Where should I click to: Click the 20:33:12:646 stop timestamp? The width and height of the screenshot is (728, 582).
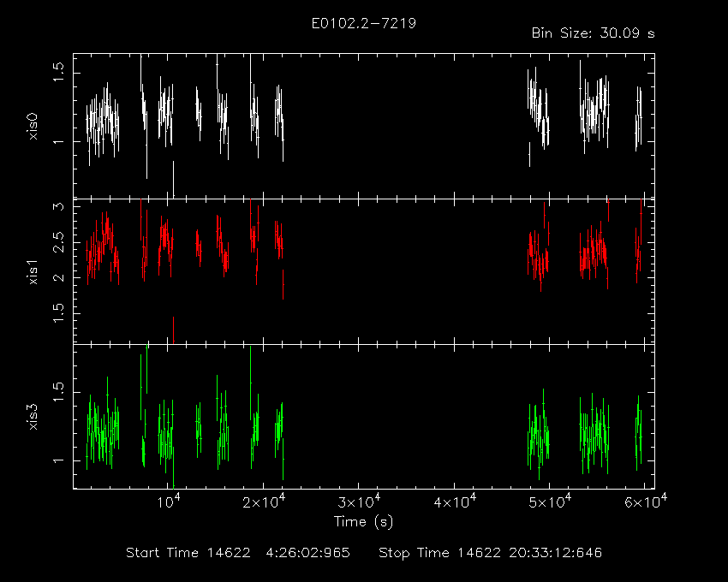tap(555, 553)
